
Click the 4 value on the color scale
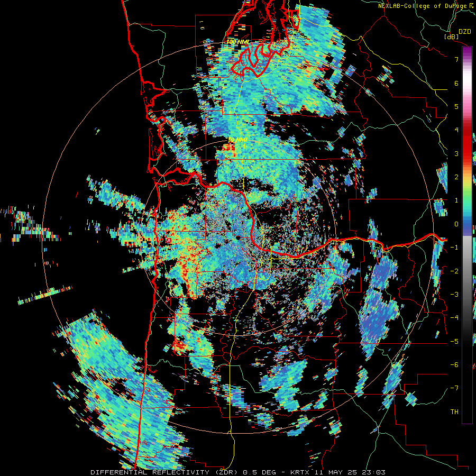[x=456, y=130]
